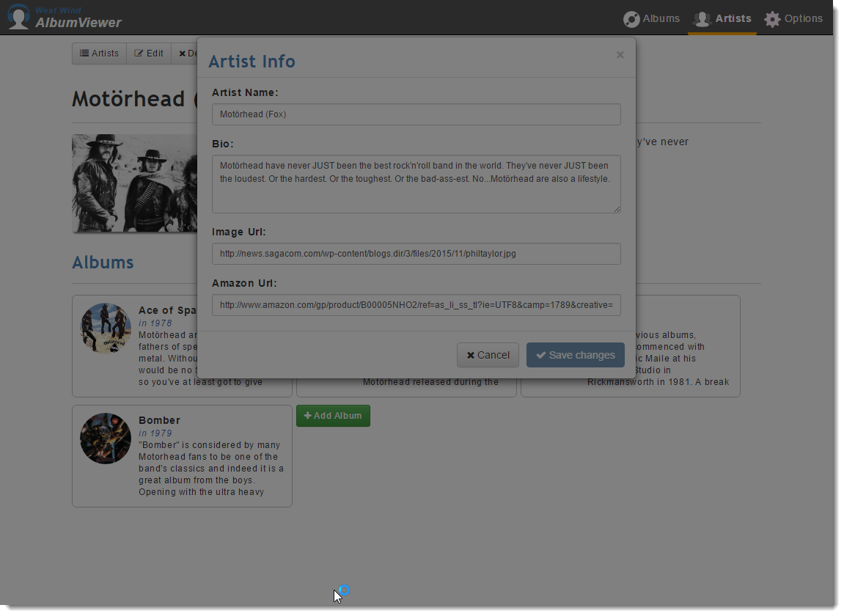This screenshot has height=616, width=844.
Task: Click the Bio text area
Action: pos(417,183)
